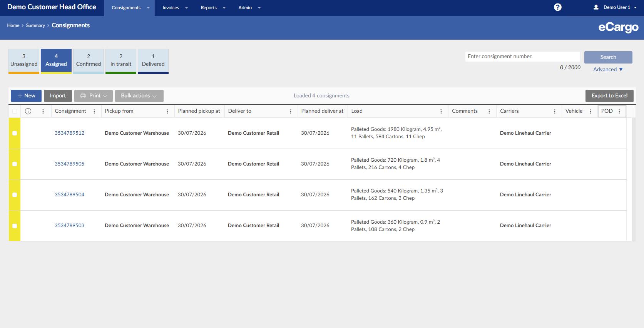The image size is (644, 328).
Task: Click Demo Customer Retail for consignment 3534789504
Action: tap(253, 195)
